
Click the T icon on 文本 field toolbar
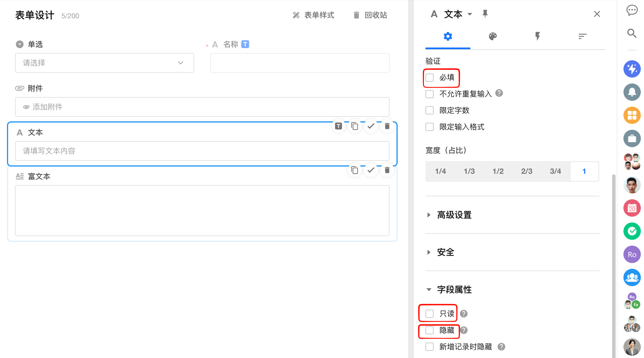338,126
